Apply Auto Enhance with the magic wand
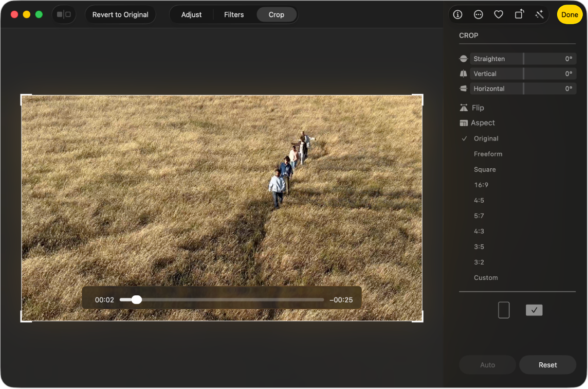This screenshot has width=588, height=389. (539, 14)
